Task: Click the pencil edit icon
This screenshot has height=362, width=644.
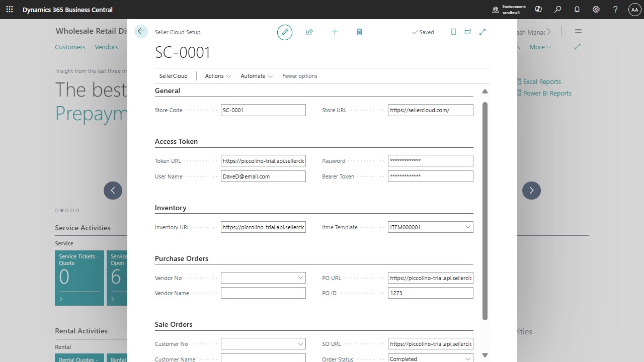Action: [x=285, y=32]
